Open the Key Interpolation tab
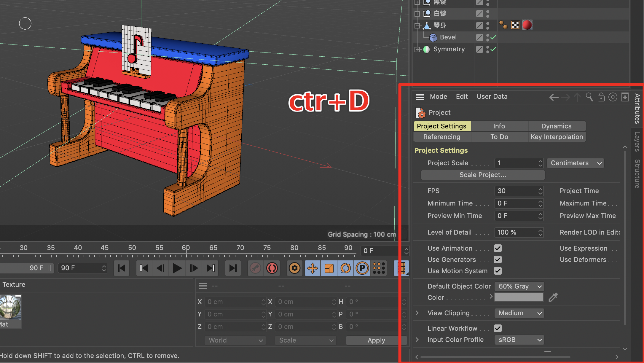This screenshot has width=644, height=363. click(x=557, y=137)
